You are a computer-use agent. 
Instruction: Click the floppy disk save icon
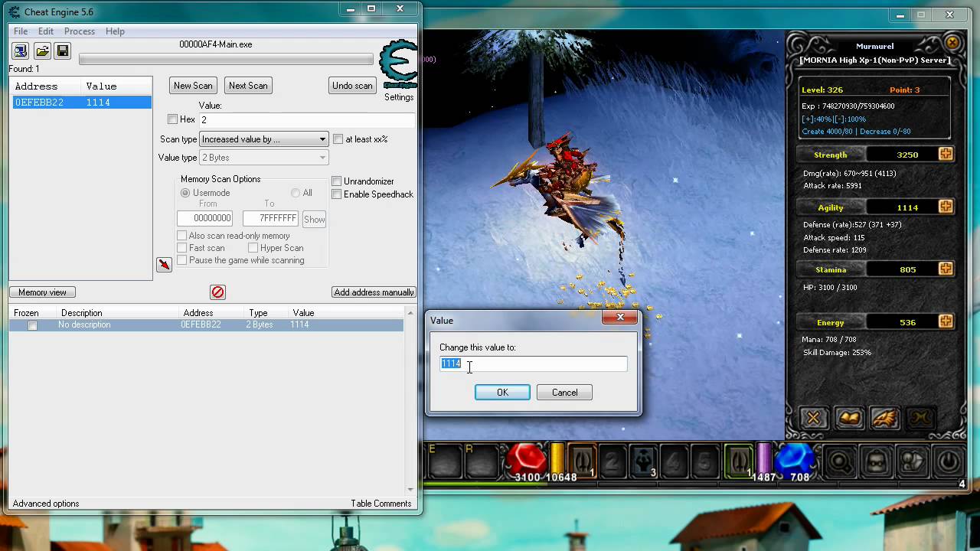tap(63, 51)
